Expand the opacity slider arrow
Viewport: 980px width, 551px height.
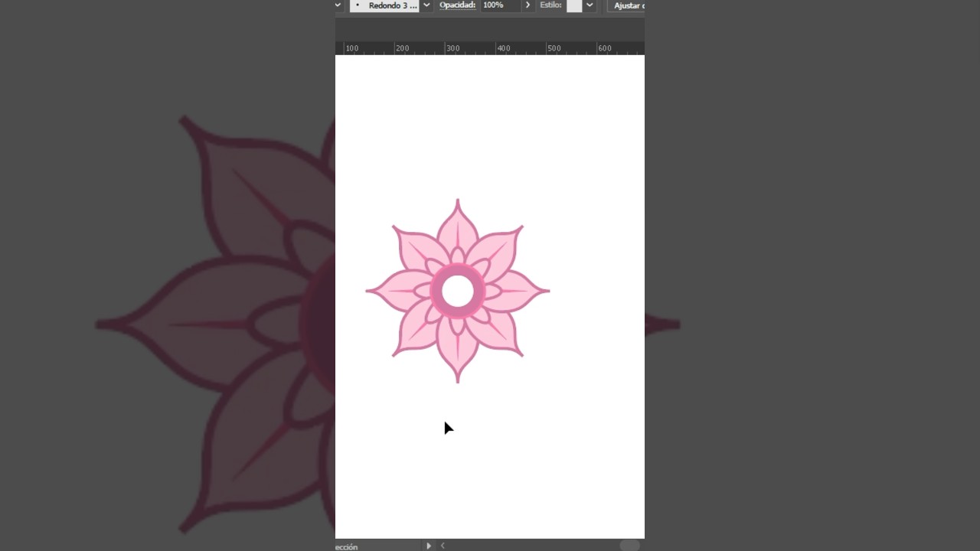(x=528, y=5)
